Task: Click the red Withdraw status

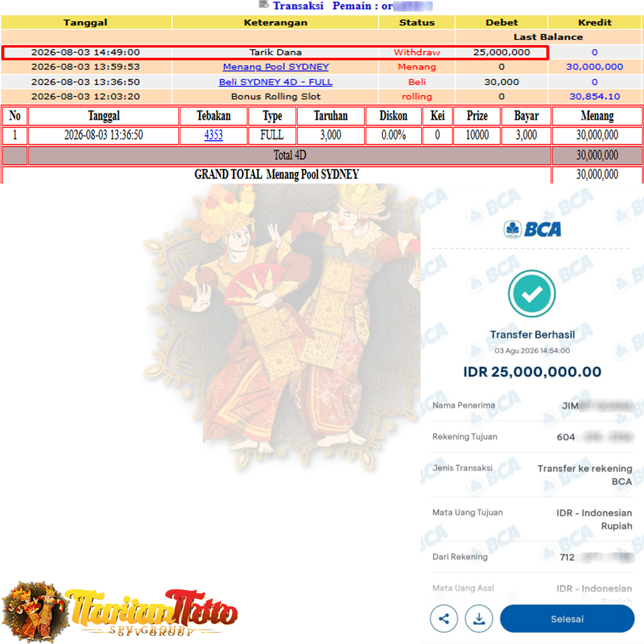Action: [417, 52]
